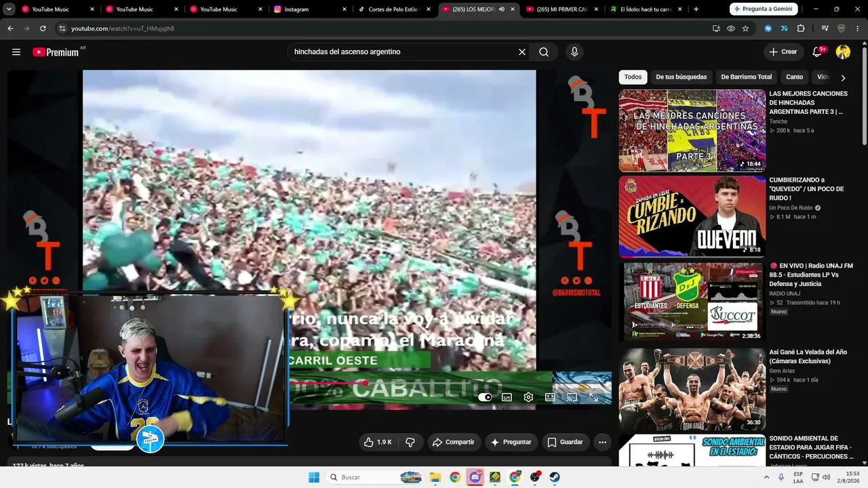
Task: Open the Cumbierizando Quevedo video thumbnail
Action: (x=692, y=217)
